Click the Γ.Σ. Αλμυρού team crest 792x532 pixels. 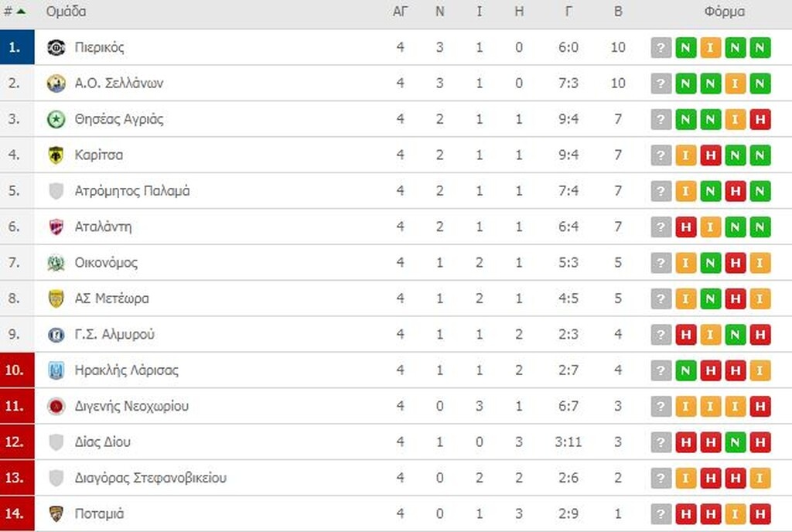(x=56, y=335)
